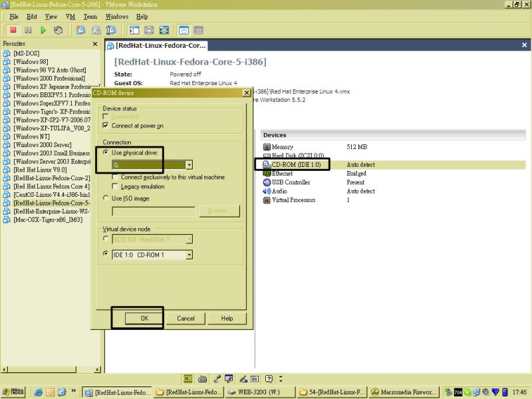Image resolution: width=532 pixels, height=399 pixels.
Task: Click the CD-ROM (IDE 1:0) device icon
Action: tap(267, 164)
